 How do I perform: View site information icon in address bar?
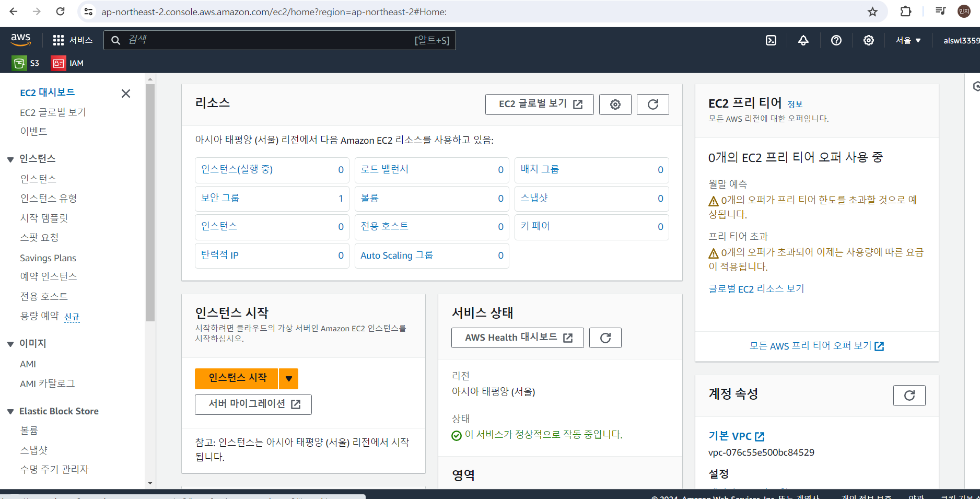pyautogui.click(x=89, y=11)
